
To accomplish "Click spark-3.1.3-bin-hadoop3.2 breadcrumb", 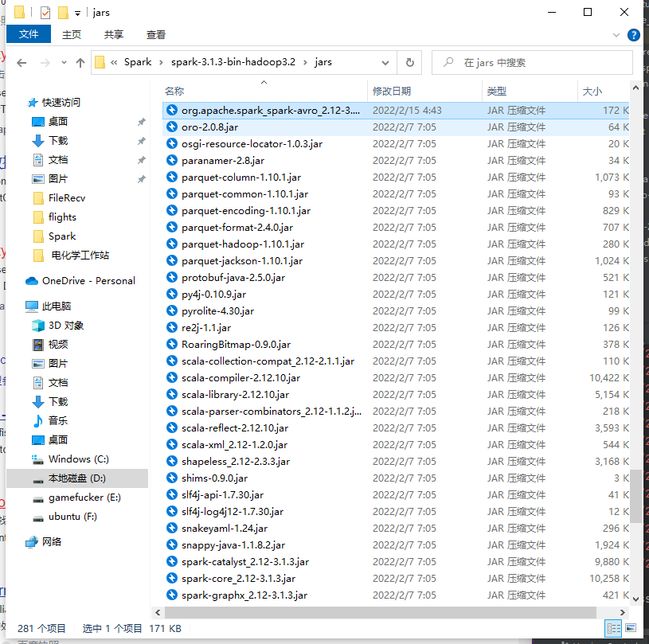I will tap(233, 62).
